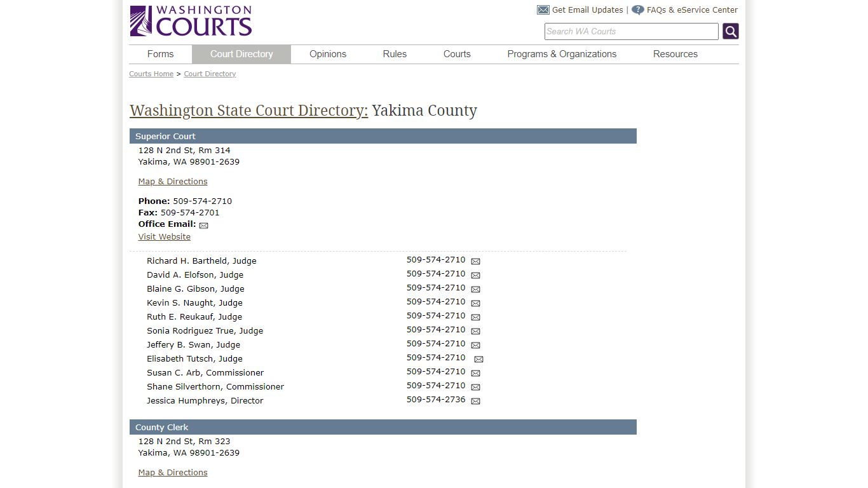Select Ruth E. Reukauf, Judge name
This screenshot has width=868, height=488.
pyautogui.click(x=194, y=317)
